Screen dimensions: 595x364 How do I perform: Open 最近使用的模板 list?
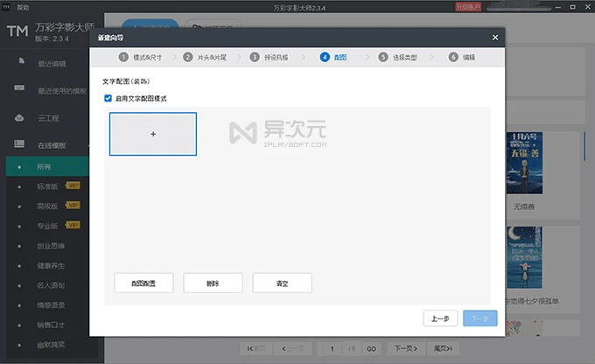coord(62,91)
